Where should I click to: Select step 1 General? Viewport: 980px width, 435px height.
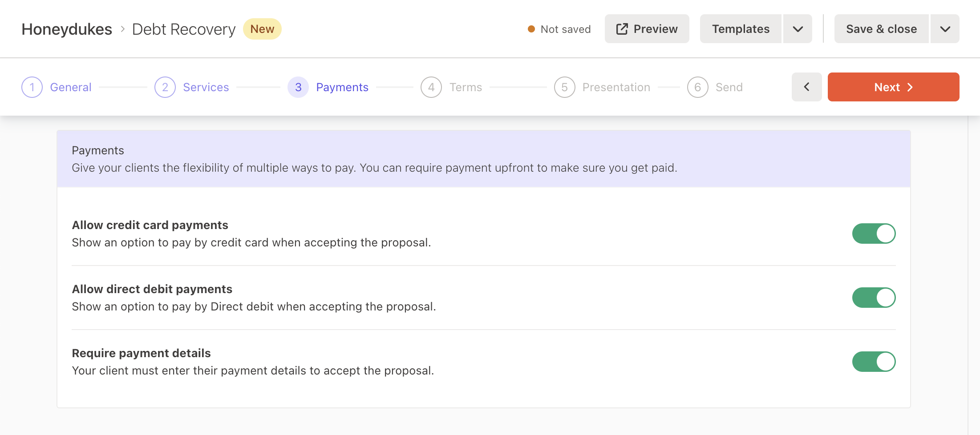click(57, 87)
